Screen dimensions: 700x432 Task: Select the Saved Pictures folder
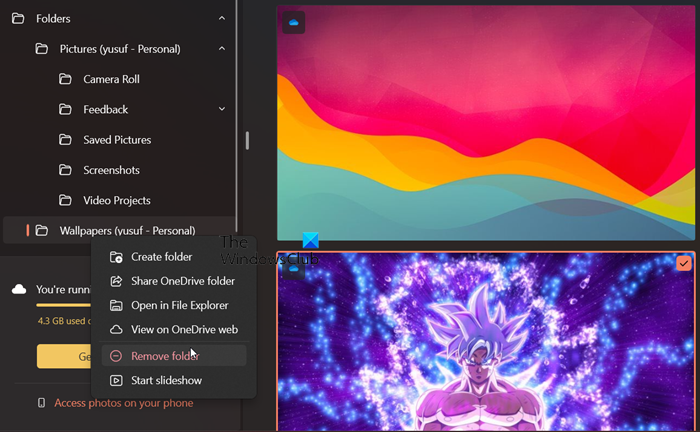pyautogui.click(x=119, y=140)
